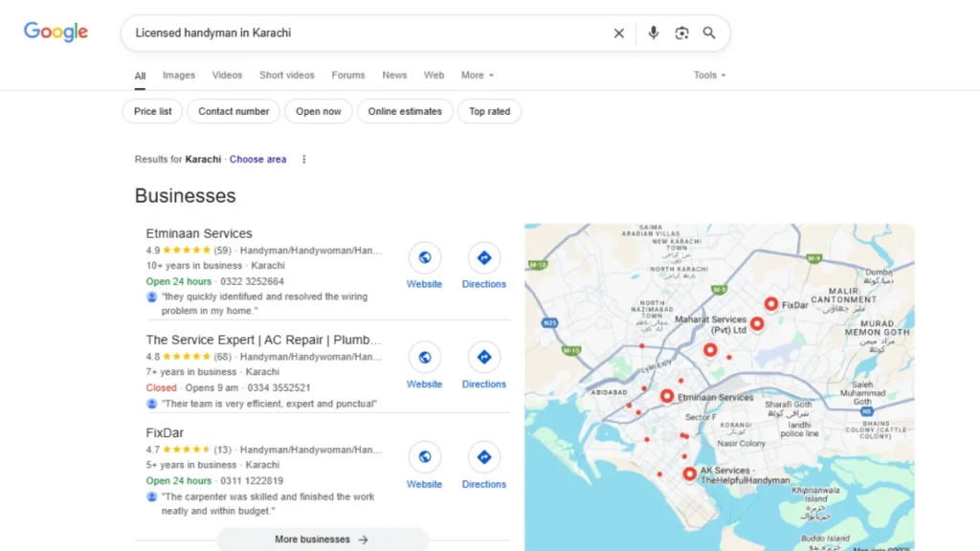Open FixDar website globe icon
Viewport: 980px width, 551px height.
(x=424, y=457)
